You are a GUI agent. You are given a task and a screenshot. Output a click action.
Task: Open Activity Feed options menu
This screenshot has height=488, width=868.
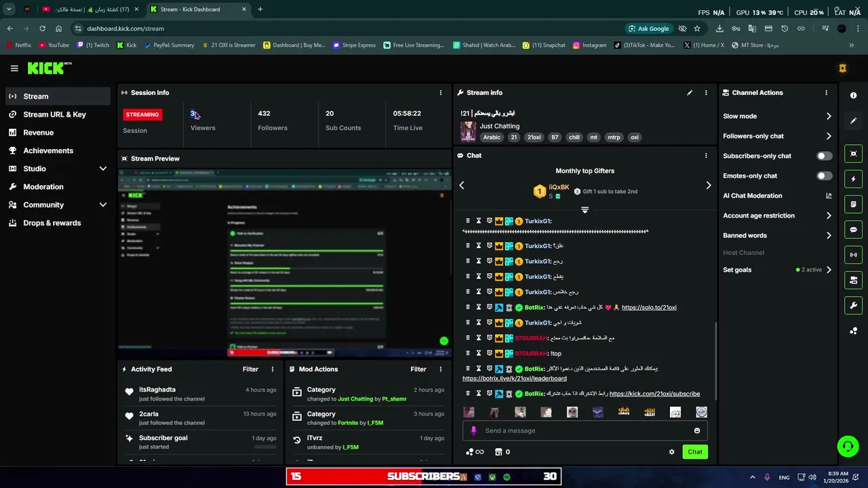click(273, 369)
